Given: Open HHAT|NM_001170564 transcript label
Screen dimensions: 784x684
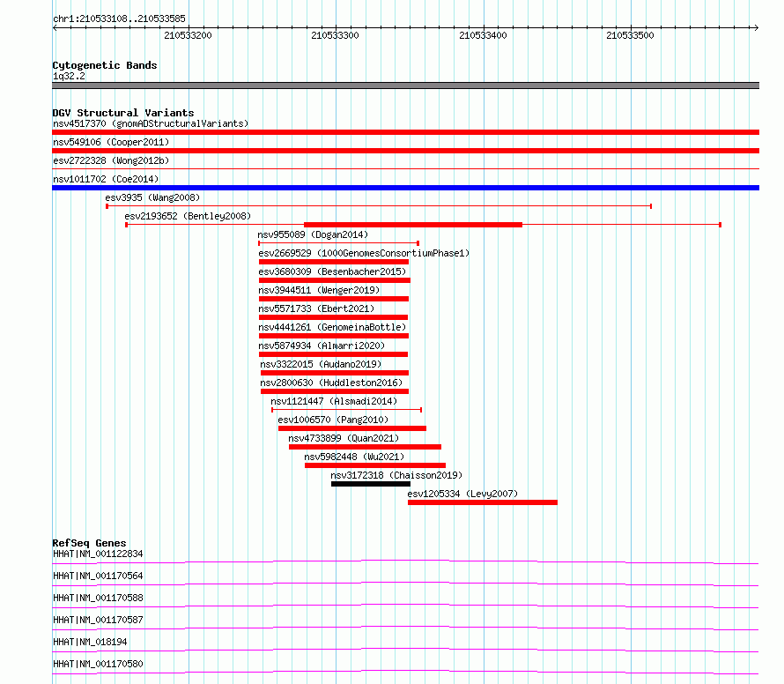Looking at the screenshot, I should pos(98,576).
